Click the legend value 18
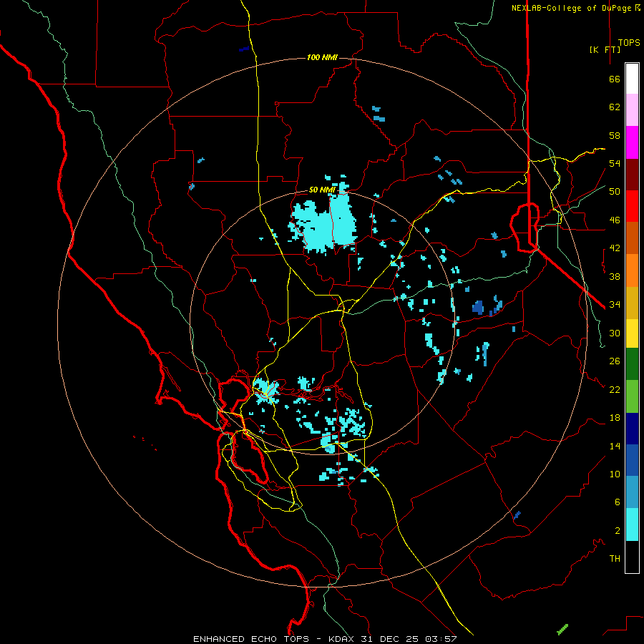644x644 pixels. (615, 418)
